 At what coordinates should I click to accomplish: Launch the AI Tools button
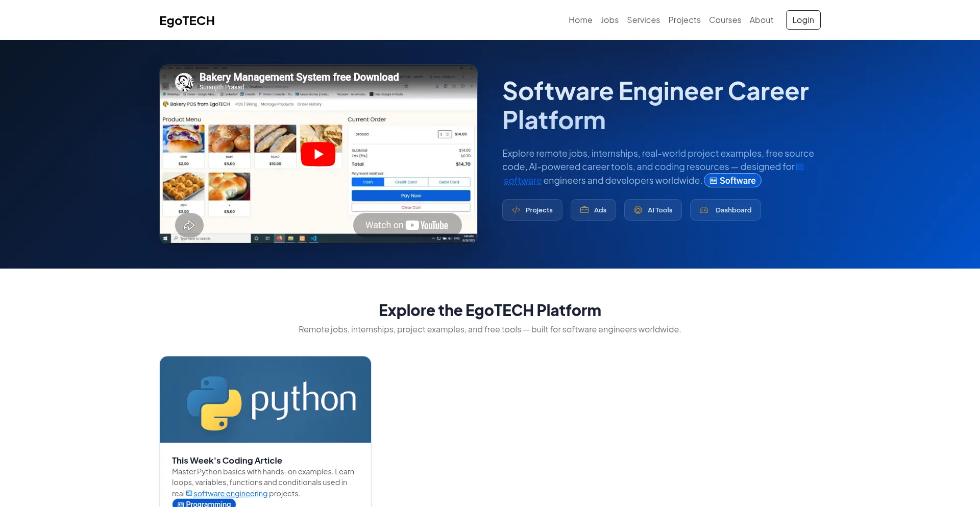(x=653, y=210)
